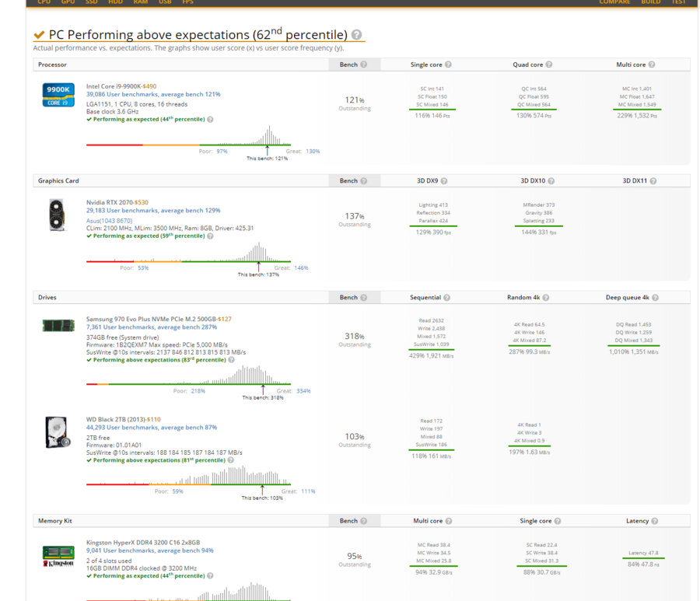
Task: Open the WD Black hard drive image
Action: click(x=58, y=432)
